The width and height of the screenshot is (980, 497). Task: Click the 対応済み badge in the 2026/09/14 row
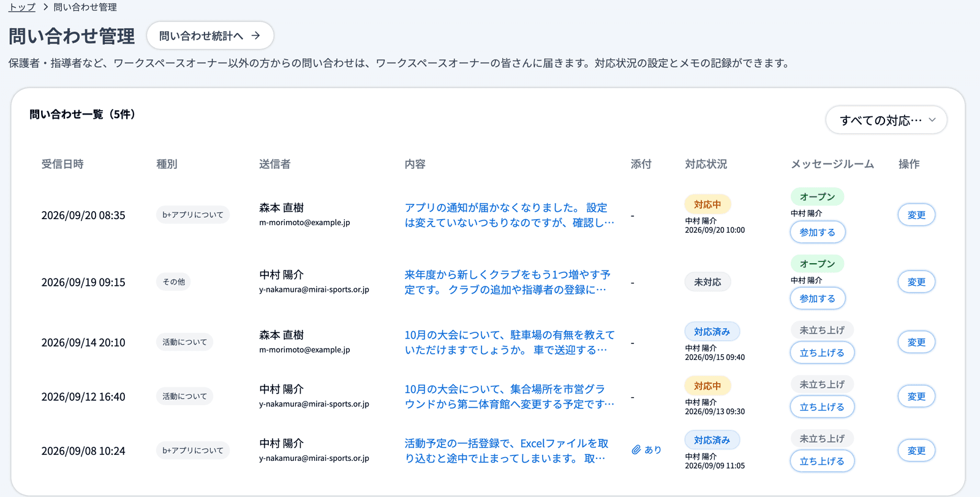pos(712,332)
